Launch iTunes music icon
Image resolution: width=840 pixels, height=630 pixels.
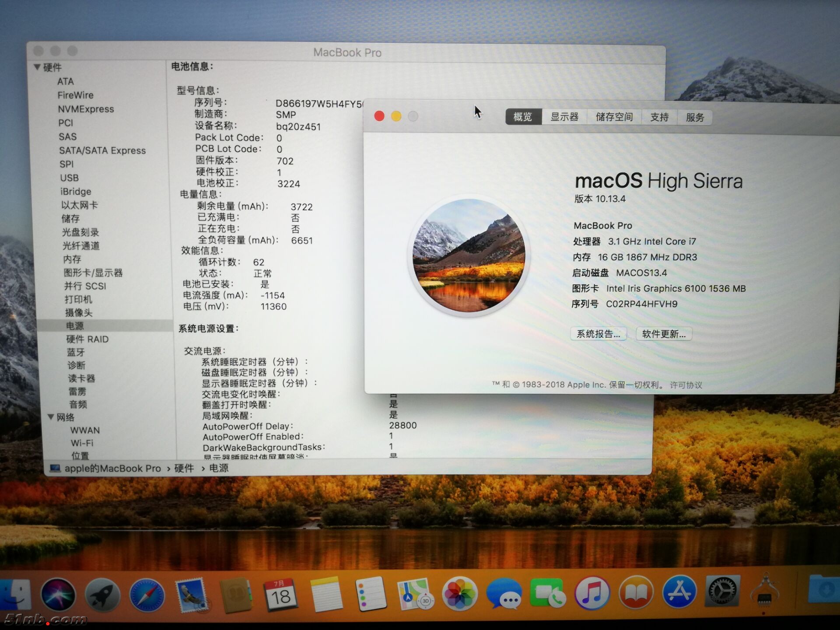[592, 593]
